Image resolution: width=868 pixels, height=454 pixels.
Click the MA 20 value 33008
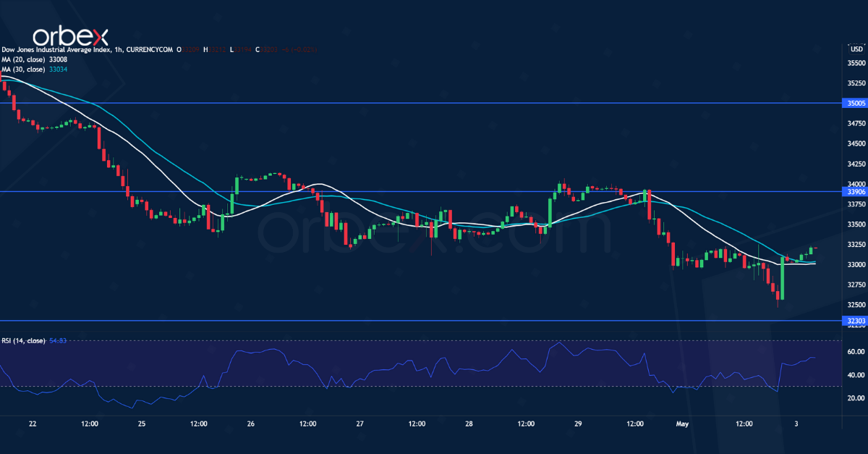pyautogui.click(x=57, y=59)
